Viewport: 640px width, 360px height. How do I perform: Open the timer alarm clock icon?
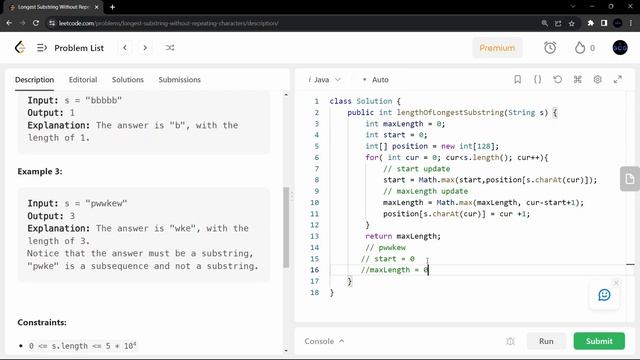(x=550, y=48)
